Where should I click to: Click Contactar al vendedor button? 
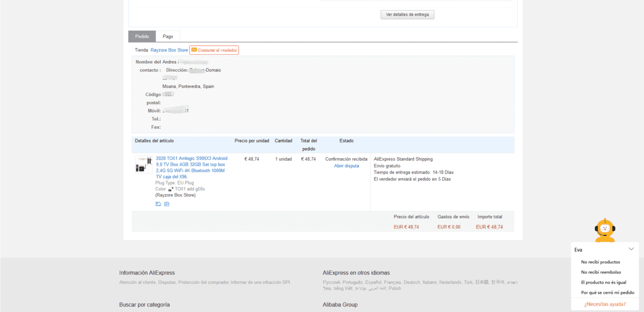(x=214, y=50)
